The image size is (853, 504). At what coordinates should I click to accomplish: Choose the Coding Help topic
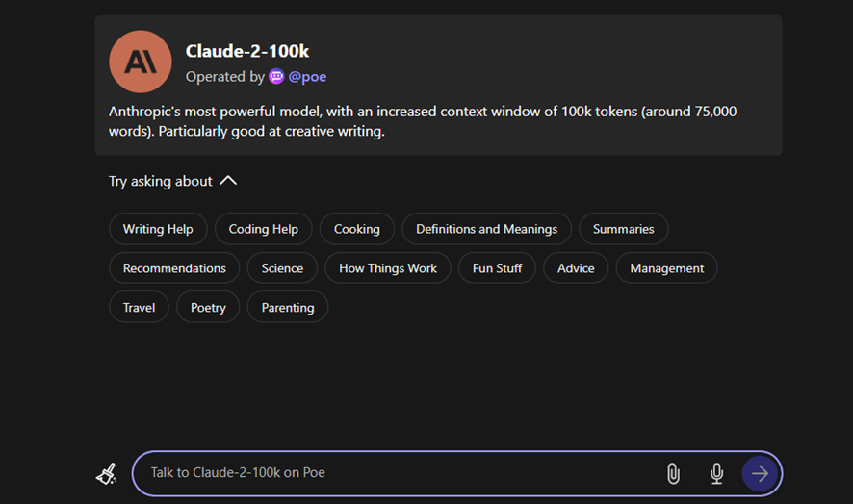coord(263,229)
